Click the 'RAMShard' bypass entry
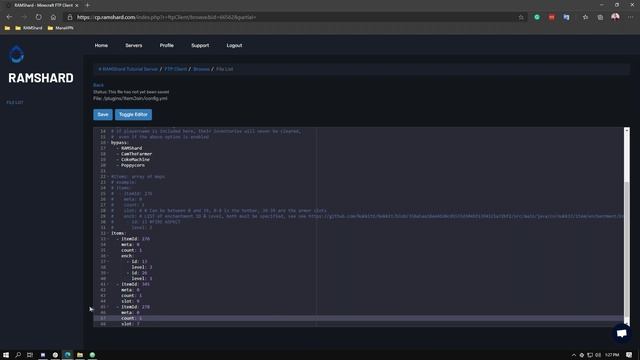Screen dimensions: 640x360 (131, 148)
